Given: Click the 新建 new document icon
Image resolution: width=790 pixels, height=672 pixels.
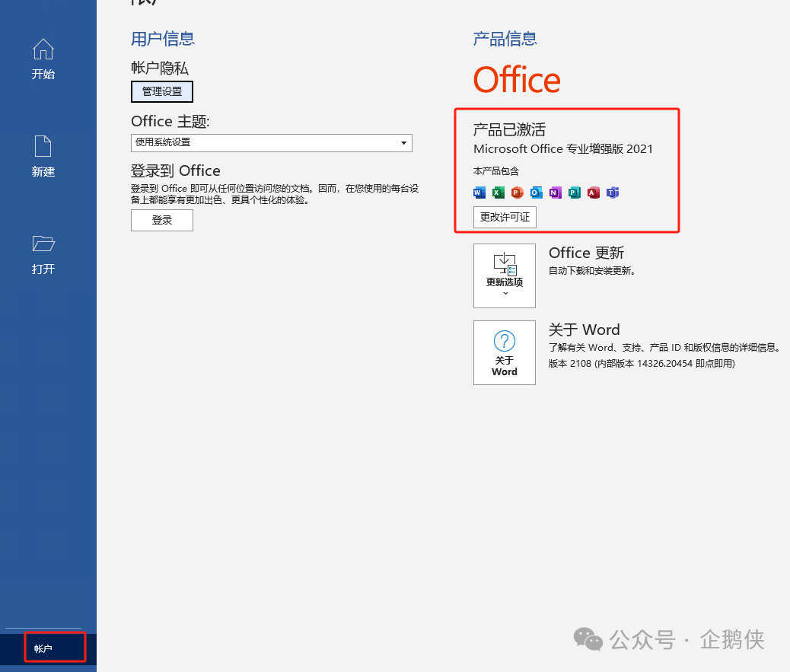Looking at the screenshot, I should tap(43, 146).
